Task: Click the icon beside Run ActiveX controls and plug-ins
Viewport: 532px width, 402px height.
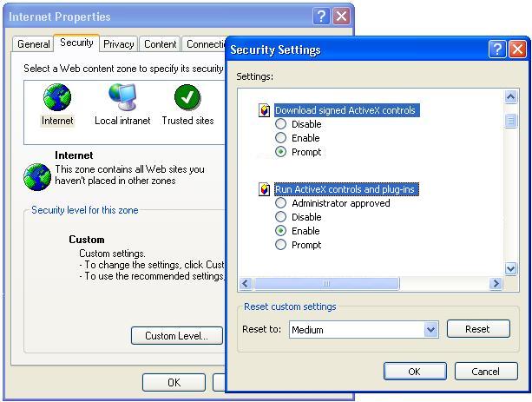Action: 265,189
